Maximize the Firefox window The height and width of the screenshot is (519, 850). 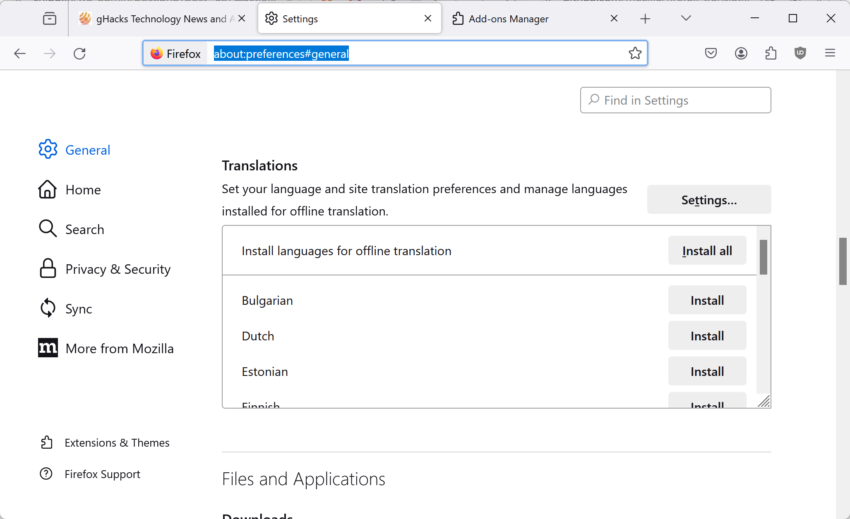click(x=793, y=18)
